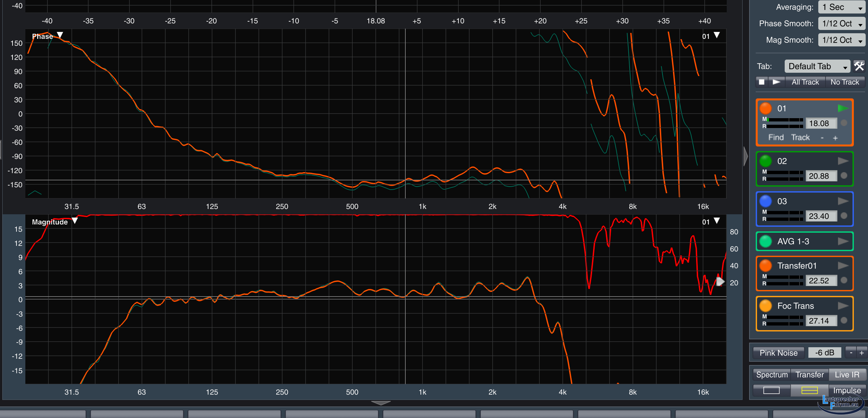Start measurement 02 with its play arrow
This screenshot has height=418, width=868.
click(843, 161)
